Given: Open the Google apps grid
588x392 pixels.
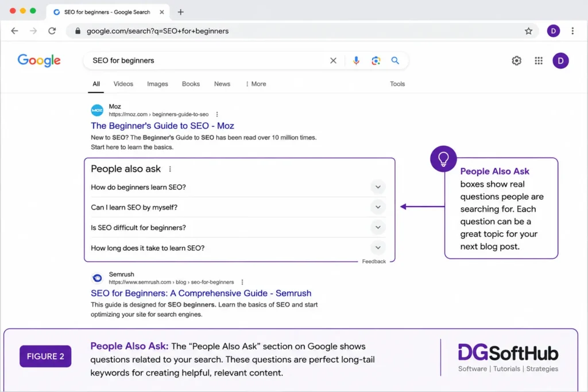Looking at the screenshot, I should pyautogui.click(x=539, y=60).
